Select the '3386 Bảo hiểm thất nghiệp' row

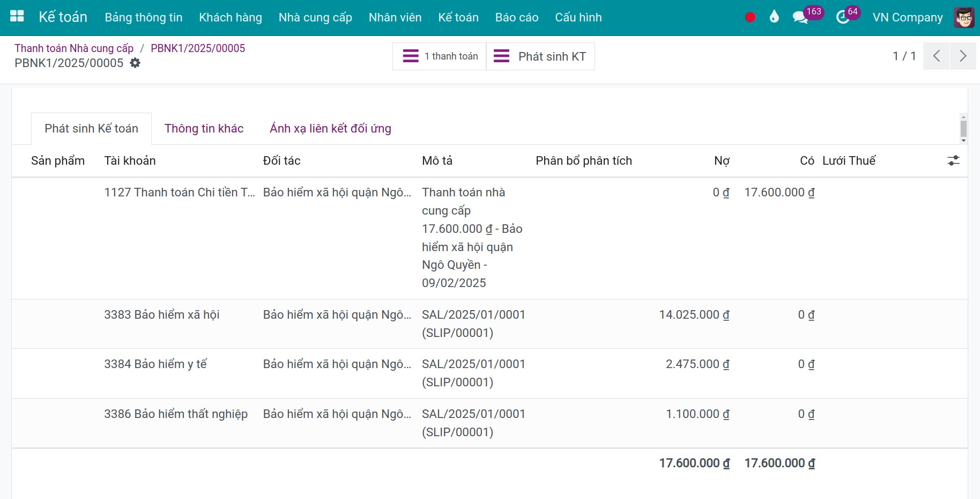489,423
